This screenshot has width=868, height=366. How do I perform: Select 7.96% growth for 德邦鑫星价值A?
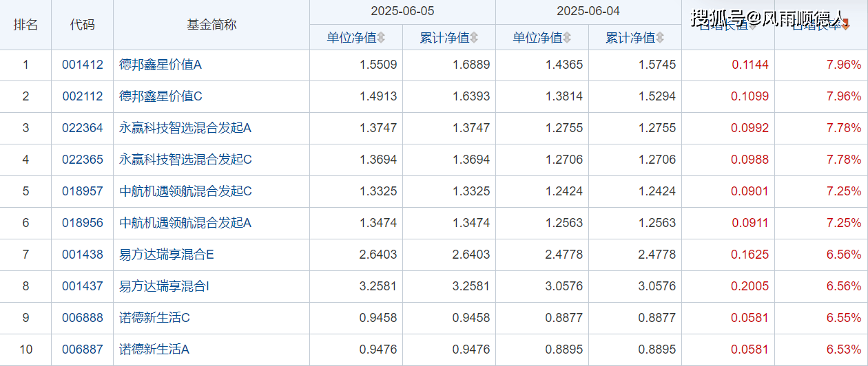pos(844,65)
